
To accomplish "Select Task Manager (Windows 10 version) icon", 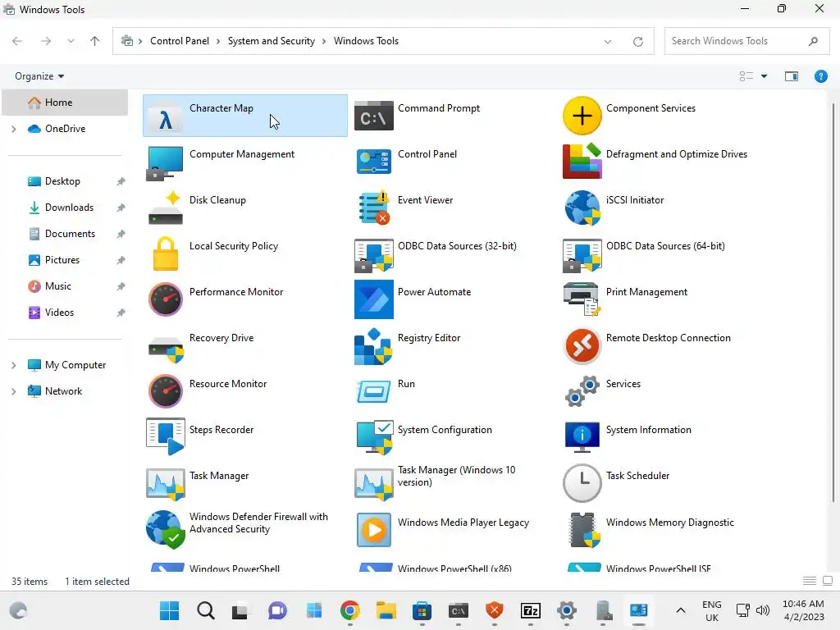I will [373, 484].
